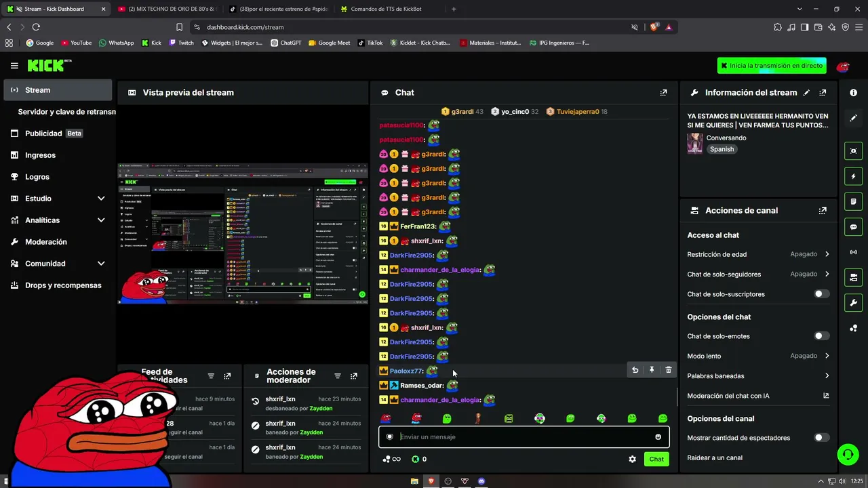Click the lightning bolt icon in right rail
The image size is (868, 488).
click(x=853, y=176)
